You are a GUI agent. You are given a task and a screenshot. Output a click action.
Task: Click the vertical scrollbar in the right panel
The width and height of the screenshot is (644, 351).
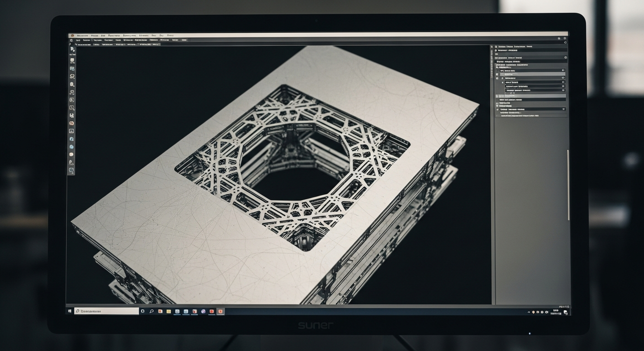click(569, 183)
